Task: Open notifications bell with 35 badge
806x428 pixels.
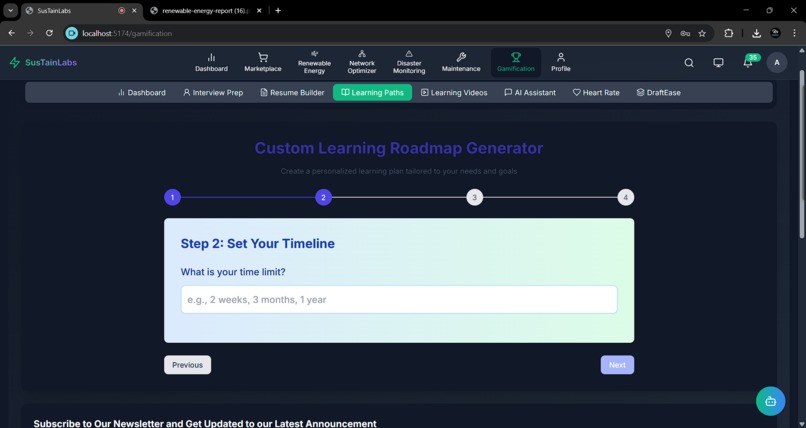Action: click(748, 62)
